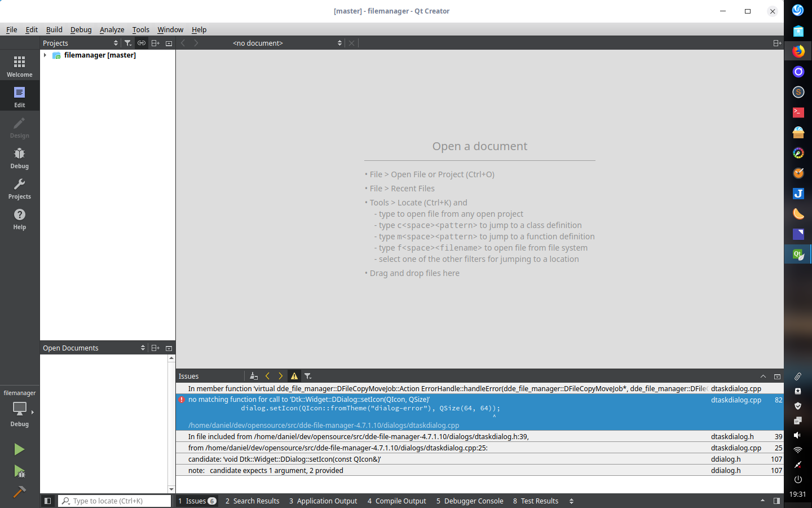812x508 pixels.
Task: Toggle the left sidebar visibility button
Action: click(x=48, y=501)
